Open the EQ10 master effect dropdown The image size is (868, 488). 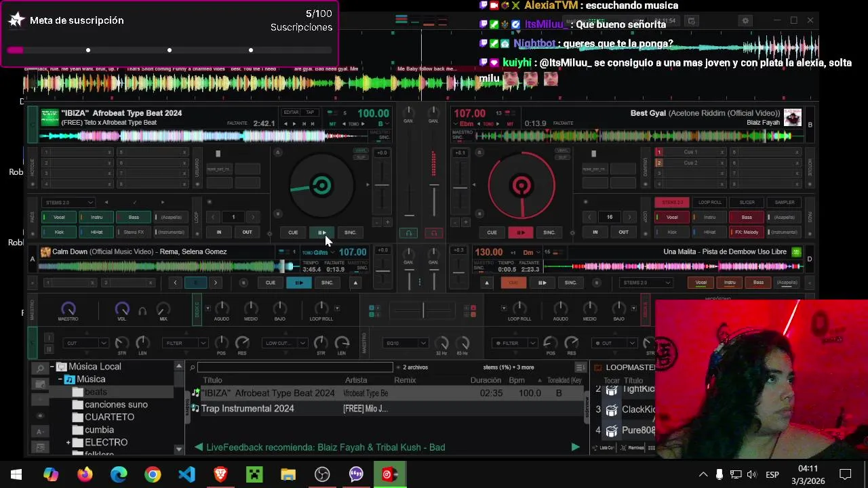pos(406,343)
